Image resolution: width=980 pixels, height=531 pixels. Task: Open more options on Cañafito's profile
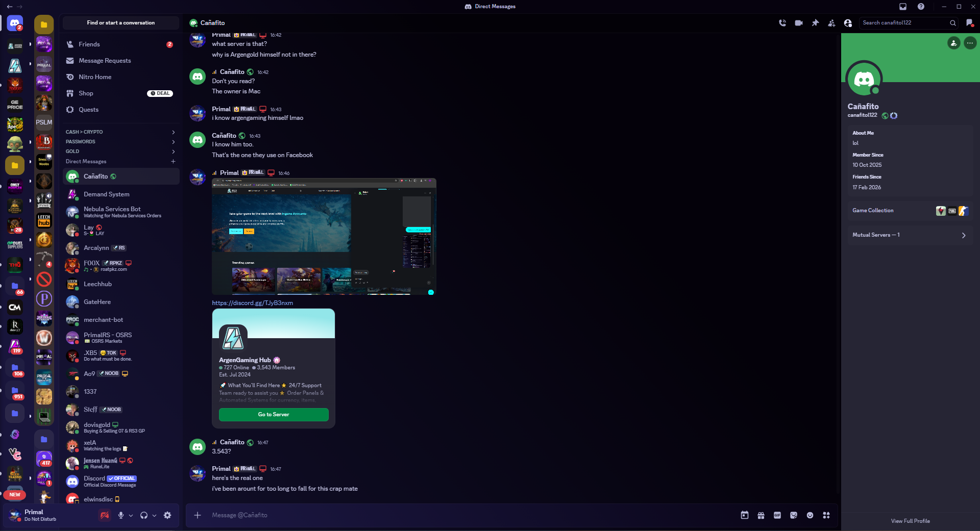click(970, 43)
